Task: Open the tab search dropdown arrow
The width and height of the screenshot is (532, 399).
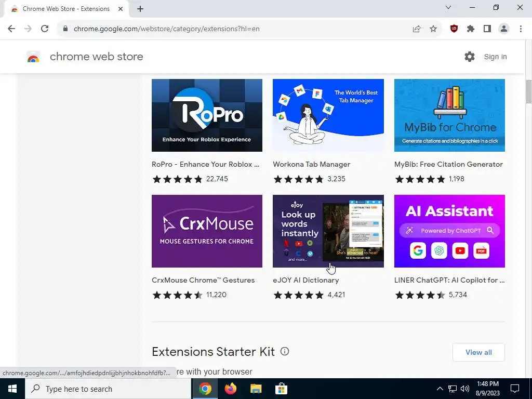Action: click(448, 7)
